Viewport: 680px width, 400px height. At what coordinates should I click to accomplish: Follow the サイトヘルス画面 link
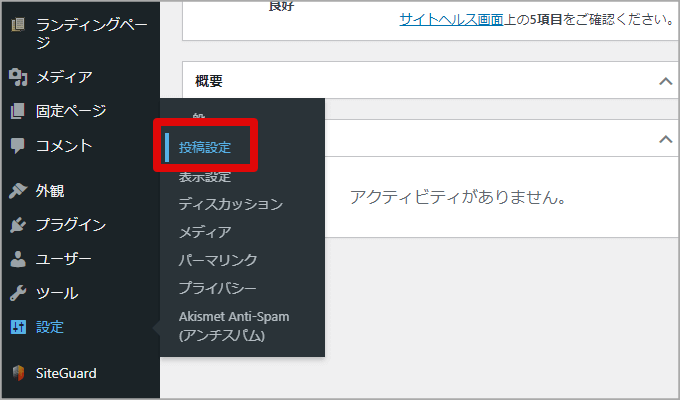[451, 19]
